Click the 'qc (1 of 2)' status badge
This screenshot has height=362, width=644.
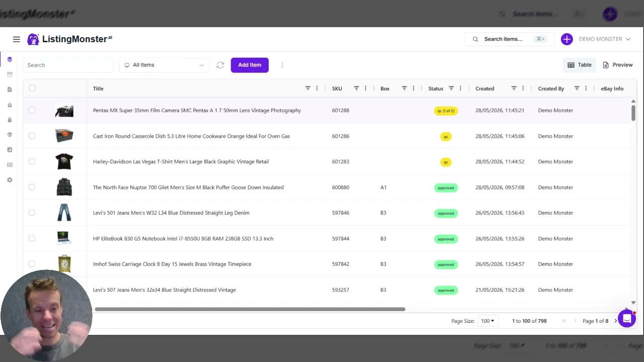pyautogui.click(x=446, y=111)
